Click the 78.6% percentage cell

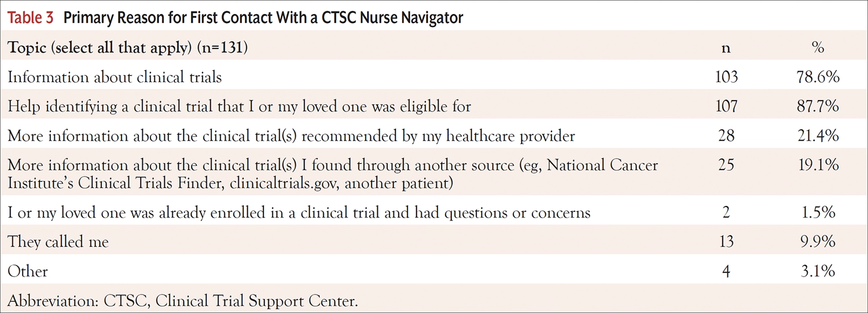tap(818, 76)
